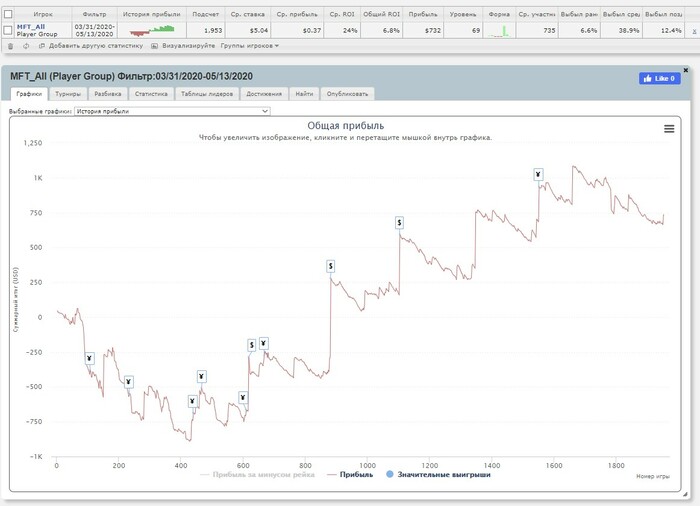Sort by the История прибыли column header

(151, 14)
